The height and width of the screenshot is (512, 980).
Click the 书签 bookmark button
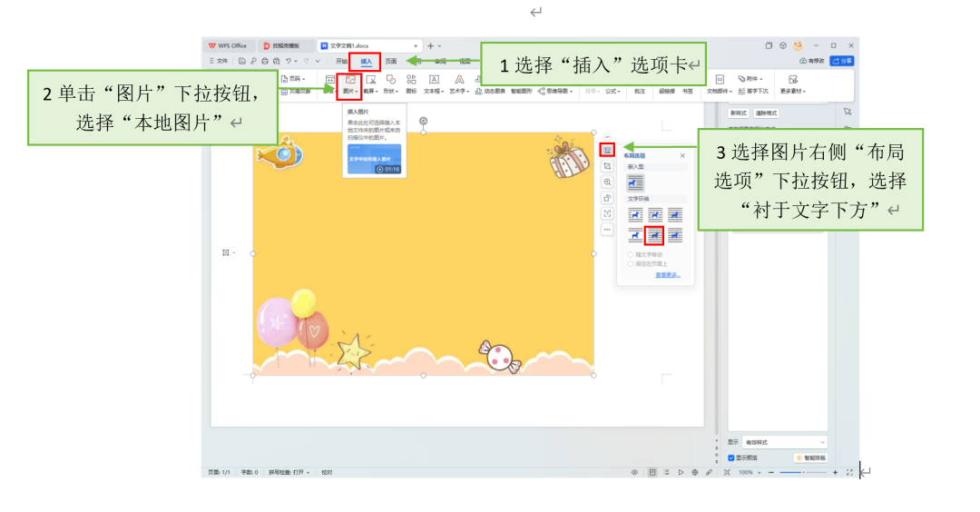coord(688,92)
